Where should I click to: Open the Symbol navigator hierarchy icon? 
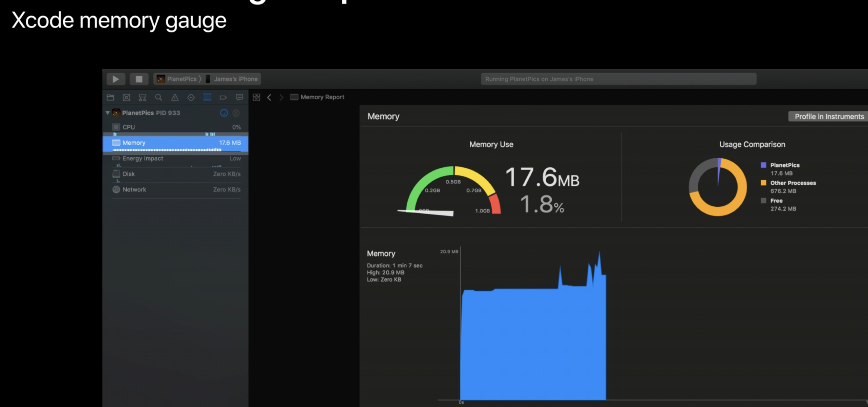point(143,98)
